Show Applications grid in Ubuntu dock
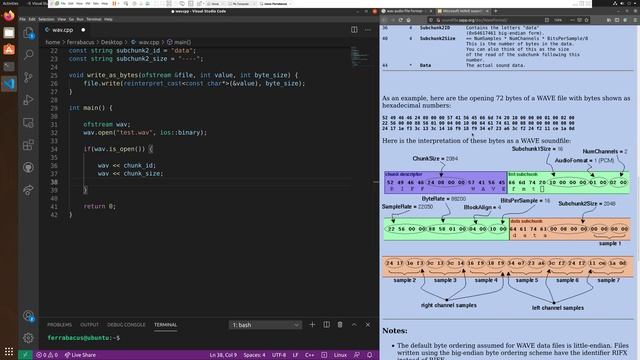The image size is (640, 360). (9, 351)
